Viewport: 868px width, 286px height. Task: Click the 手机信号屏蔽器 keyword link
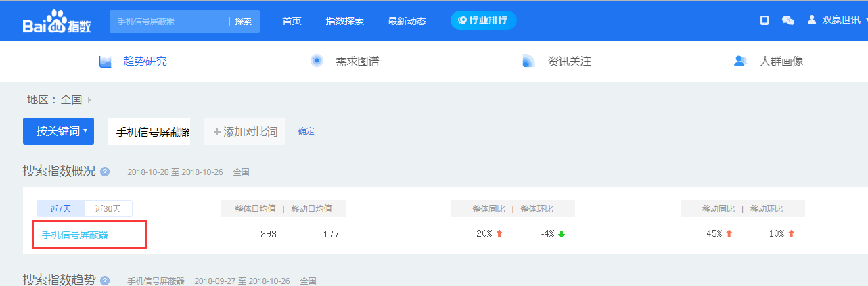[75, 235]
